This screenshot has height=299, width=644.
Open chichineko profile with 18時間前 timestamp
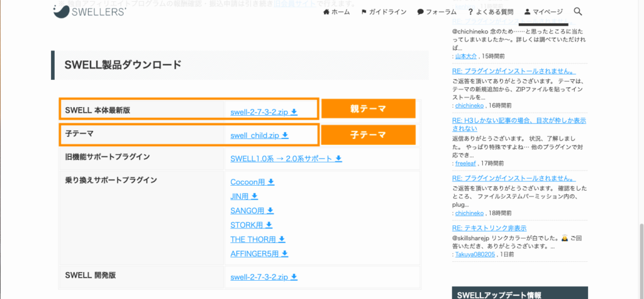coord(469,213)
